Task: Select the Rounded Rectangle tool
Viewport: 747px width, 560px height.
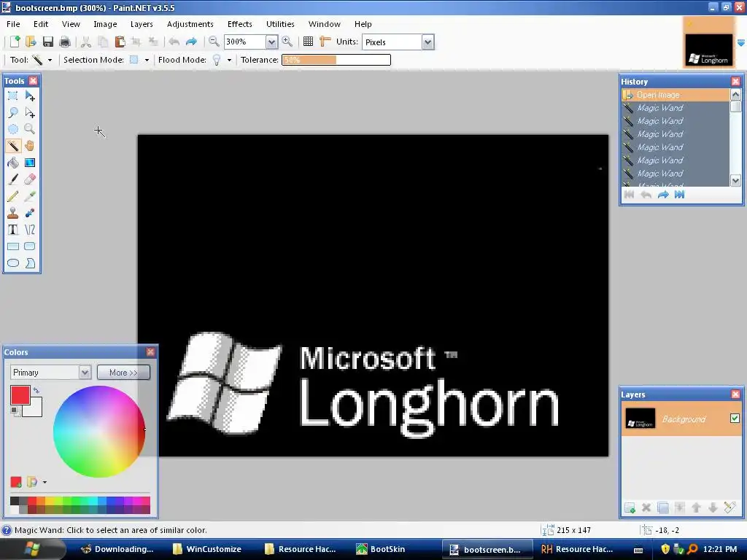Action: [29, 246]
